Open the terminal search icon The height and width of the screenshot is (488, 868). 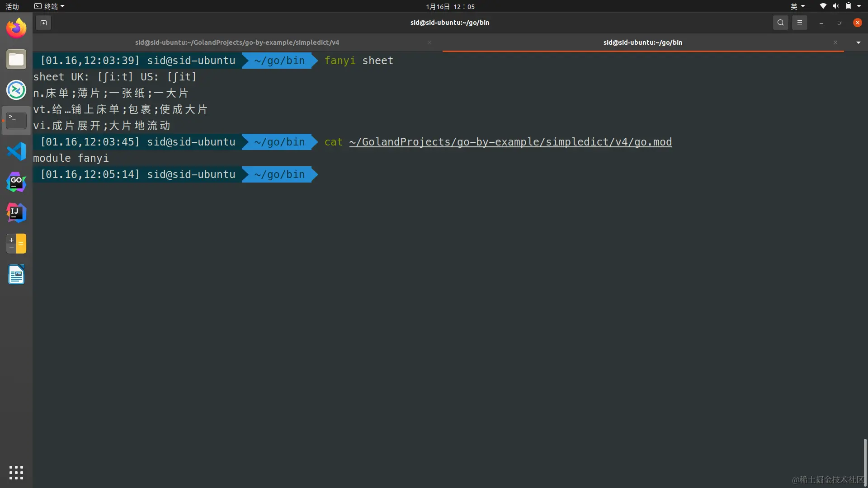pos(780,23)
